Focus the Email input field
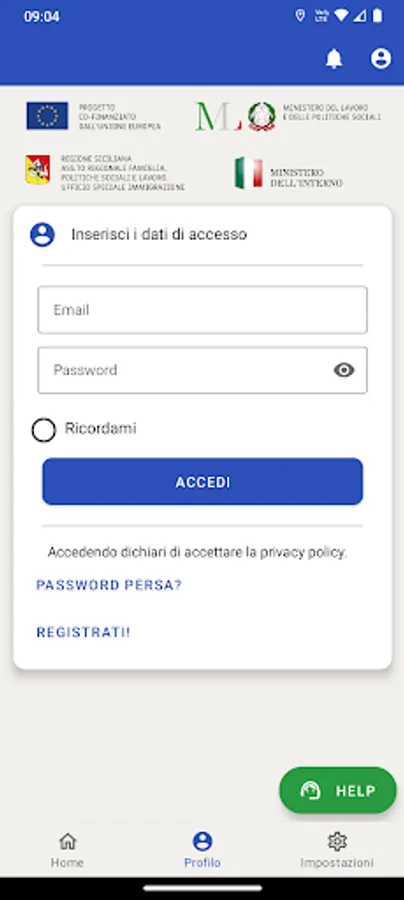Screen dimensions: 404x900 point(203,310)
